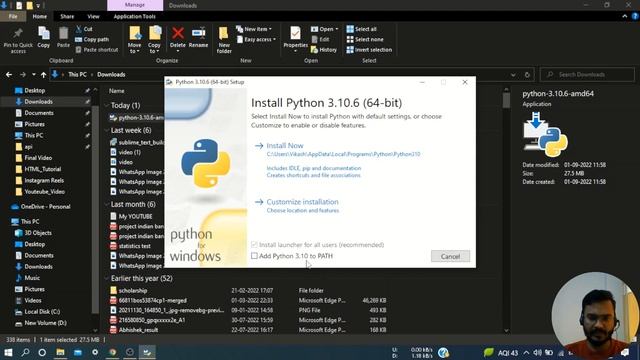
Task: Click Install Now in Python setup
Action: coord(285,146)
